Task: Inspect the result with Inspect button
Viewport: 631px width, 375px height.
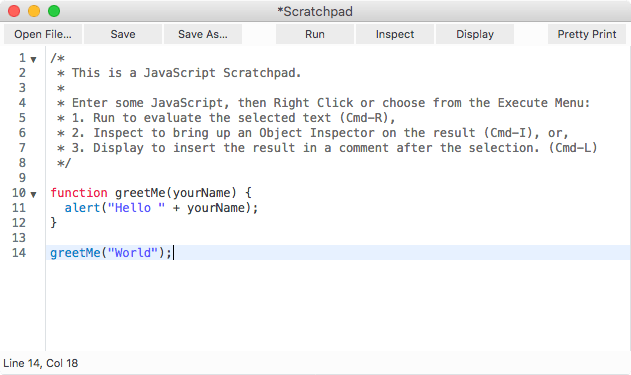Action: pyautogui.click(x=395, y=34)
